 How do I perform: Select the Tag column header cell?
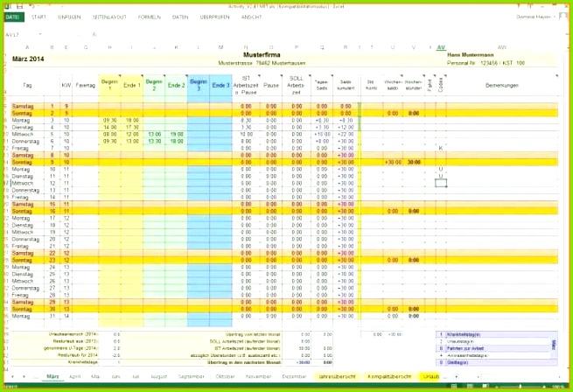[27, 85]
